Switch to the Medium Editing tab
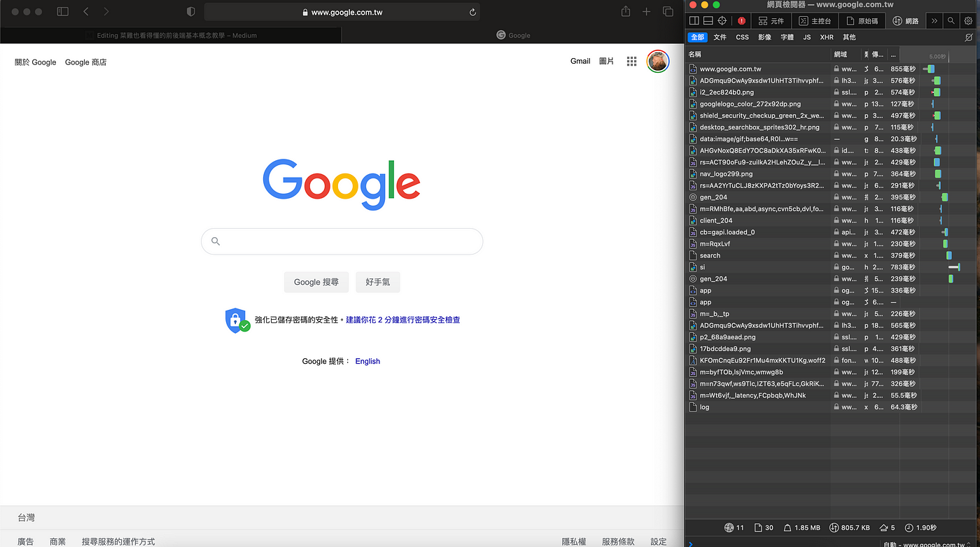This screenshot has height=547, width=980. click(x=171, y=35)
